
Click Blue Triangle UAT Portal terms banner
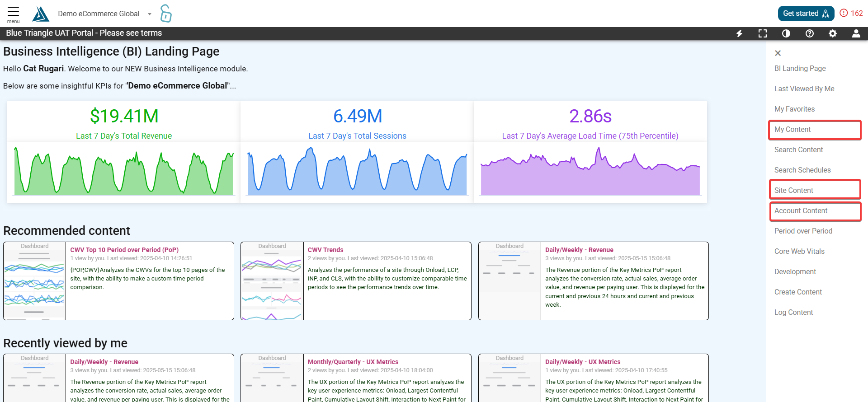click(84, 33)
